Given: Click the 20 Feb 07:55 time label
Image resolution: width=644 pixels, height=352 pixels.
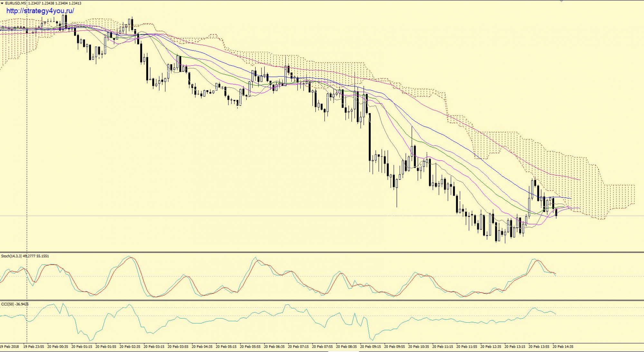Looking at the screenshot, I should (322, 347).
